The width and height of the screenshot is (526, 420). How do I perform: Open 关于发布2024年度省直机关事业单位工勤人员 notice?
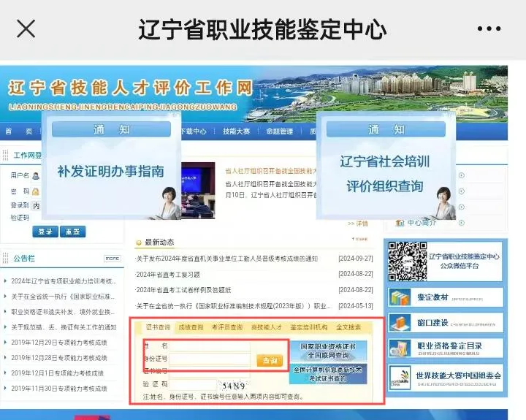tap(226, 259)
